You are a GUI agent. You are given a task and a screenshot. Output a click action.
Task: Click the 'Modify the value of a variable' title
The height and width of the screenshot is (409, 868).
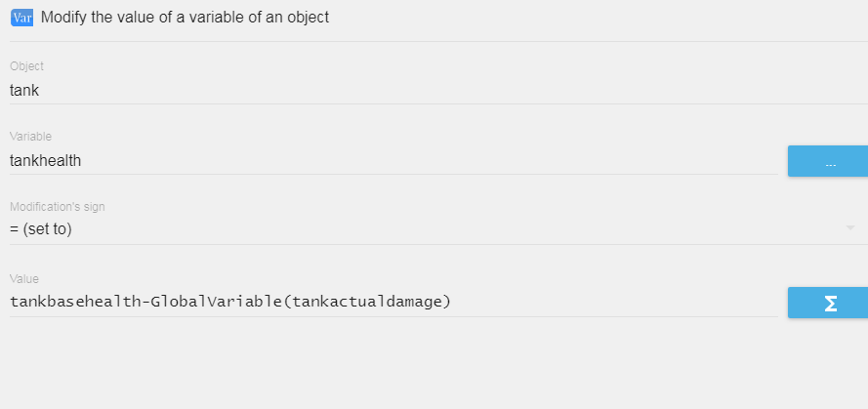(x=185, y=18)
